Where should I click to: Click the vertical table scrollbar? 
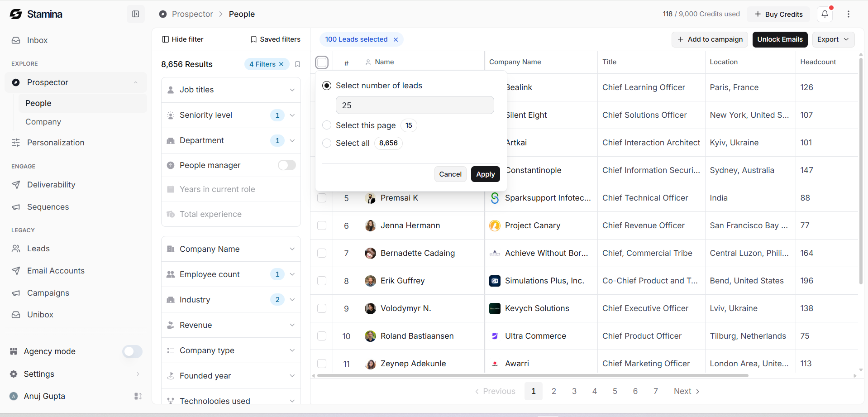pos(861,171)
